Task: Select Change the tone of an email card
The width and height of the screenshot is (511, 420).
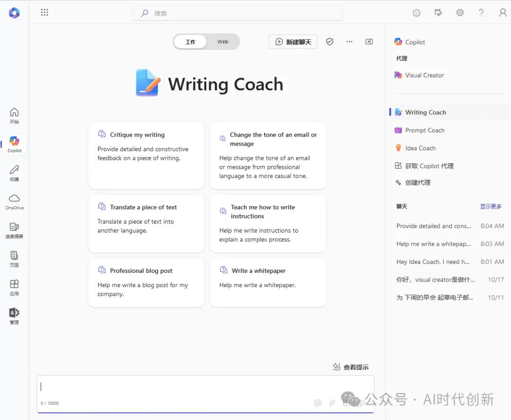Action: click(268, 156)
